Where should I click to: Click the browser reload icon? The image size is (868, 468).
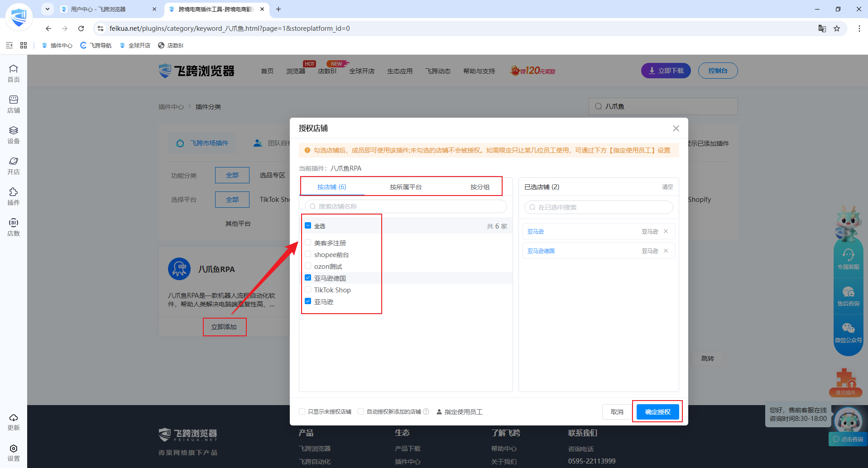click(x=81, y=29)
